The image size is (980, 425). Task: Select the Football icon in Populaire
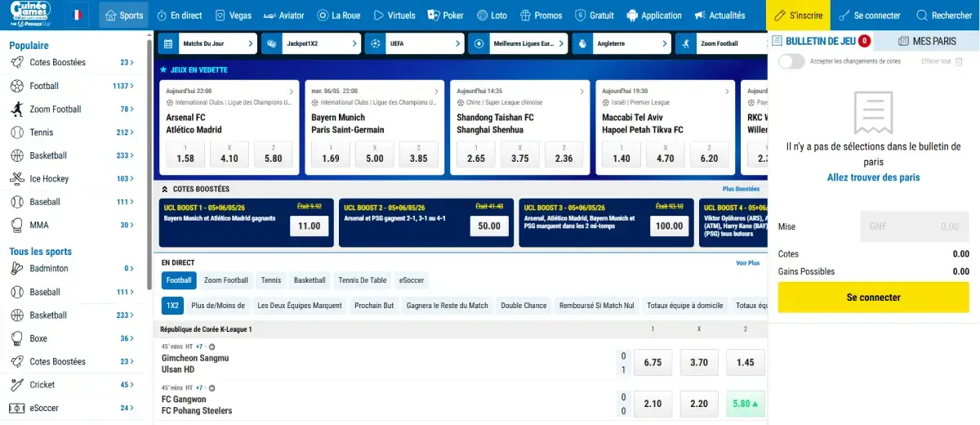[16, 86]
